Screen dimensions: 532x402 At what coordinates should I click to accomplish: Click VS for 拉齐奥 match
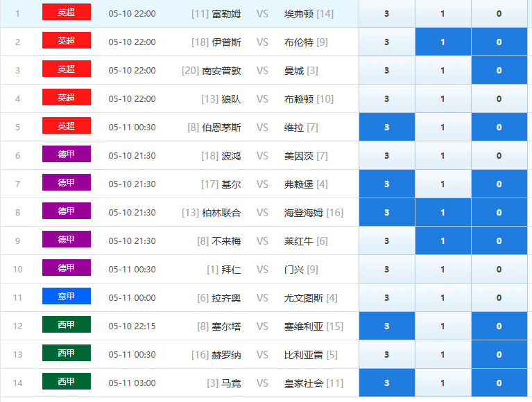pos(262,298)
